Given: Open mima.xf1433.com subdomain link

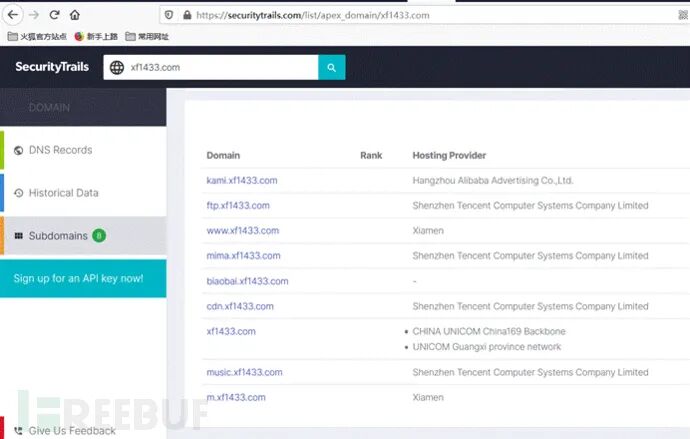Looking at the screenshot, I should [243, 256].
